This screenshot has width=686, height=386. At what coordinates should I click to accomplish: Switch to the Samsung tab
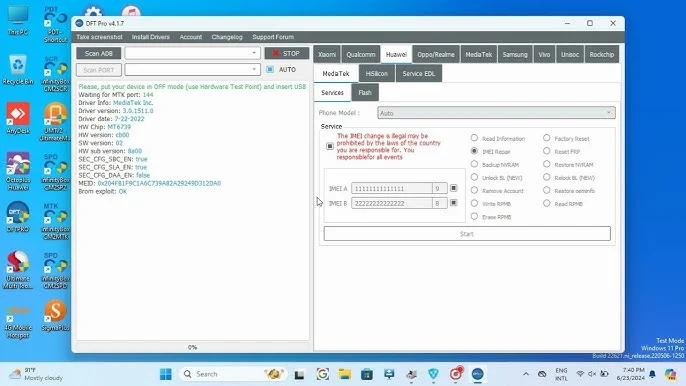click(515, 54)
